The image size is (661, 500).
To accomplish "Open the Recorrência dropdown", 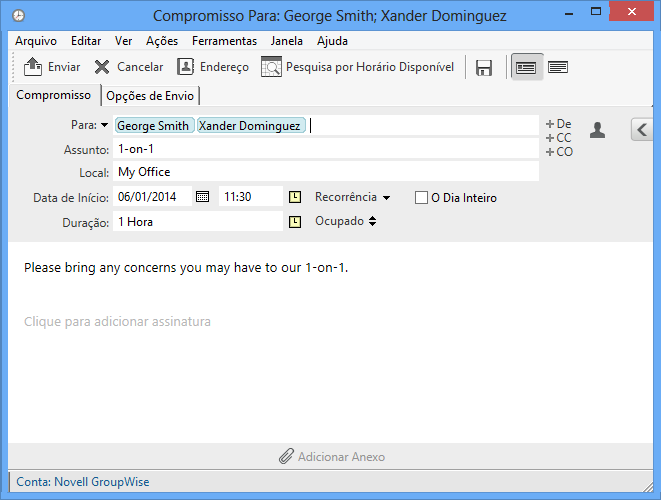I will [352, 197].
